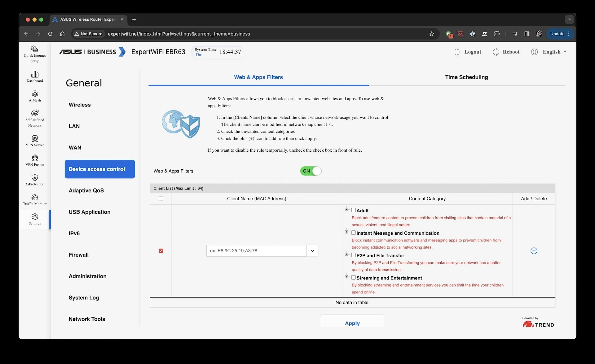Viewport: 595px width, 364px height.
Task: Open AiMesh from the sidebar
Action: 35,96
